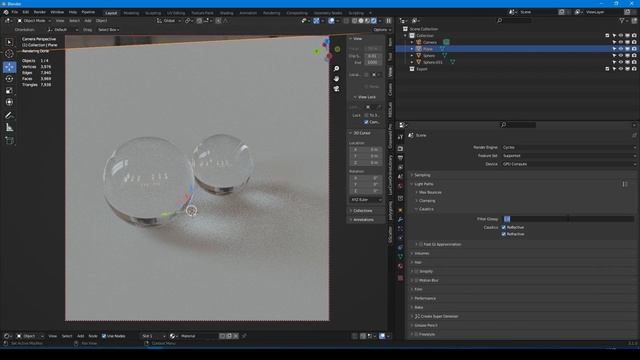The image size is (640, 360).
Task: Click the snap magnet icon in header
Action: click(x=199, y=20)
